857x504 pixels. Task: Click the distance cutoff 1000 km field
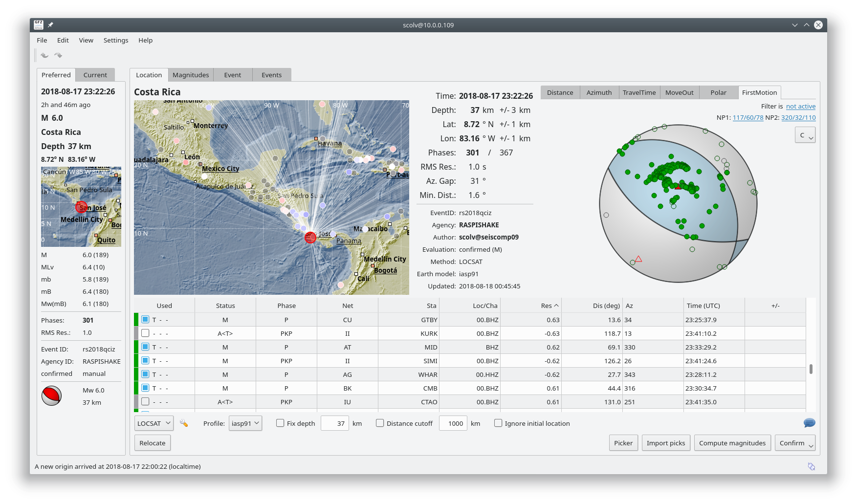[453, 423]
